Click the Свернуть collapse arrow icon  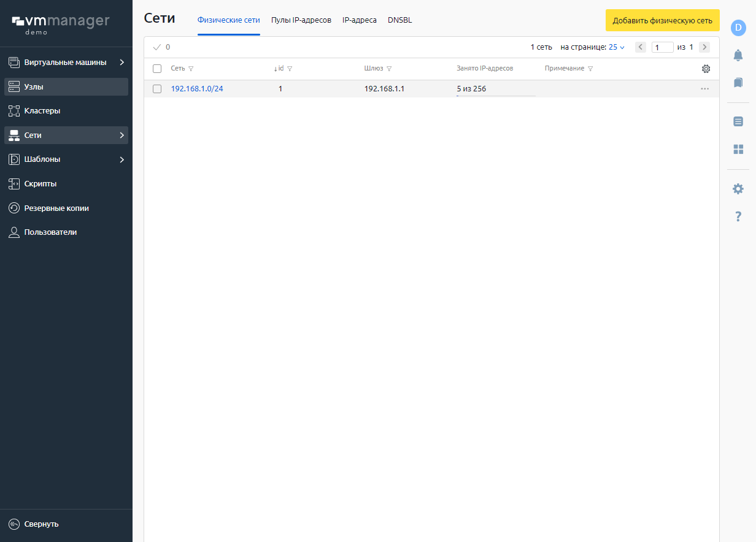coord(14,524)
